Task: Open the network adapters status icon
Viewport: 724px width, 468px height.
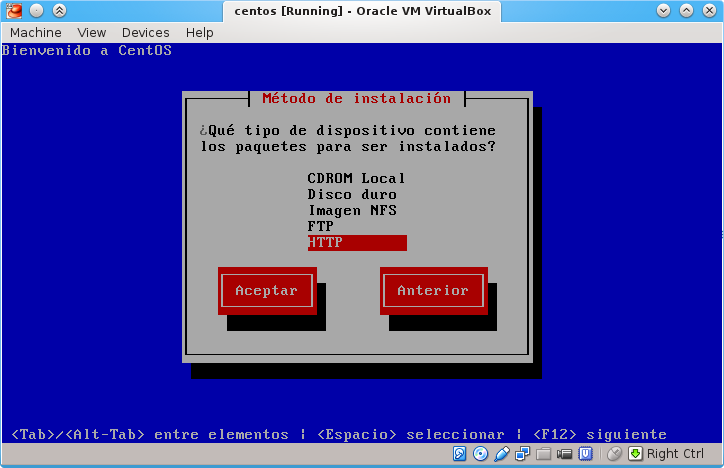Action: tap(523, 454)
